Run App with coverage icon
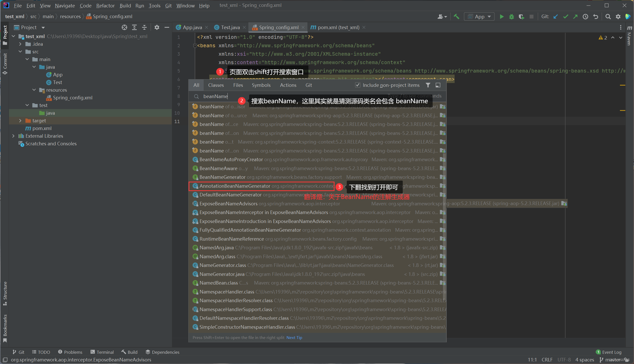Viewport: 634px width, 364px height. tap(521, 17)
